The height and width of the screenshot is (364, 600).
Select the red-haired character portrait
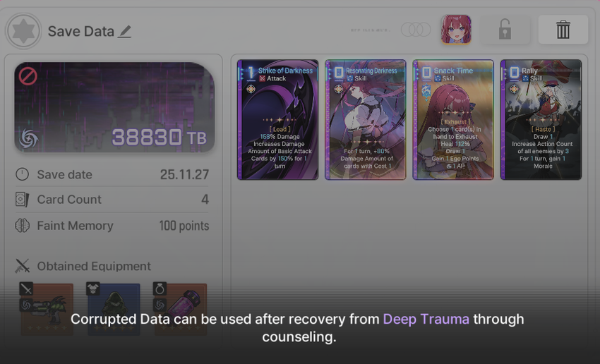(456, 30)
